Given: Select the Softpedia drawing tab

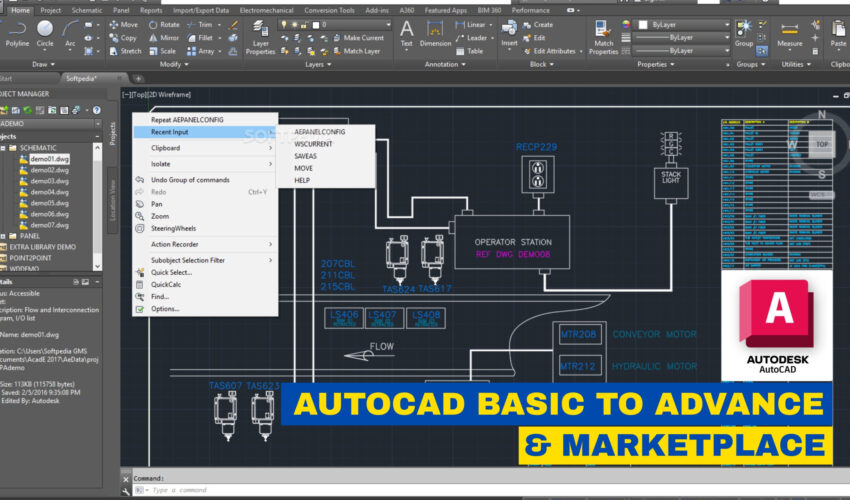Looking at the screenshot, I should tap(81, 79).
